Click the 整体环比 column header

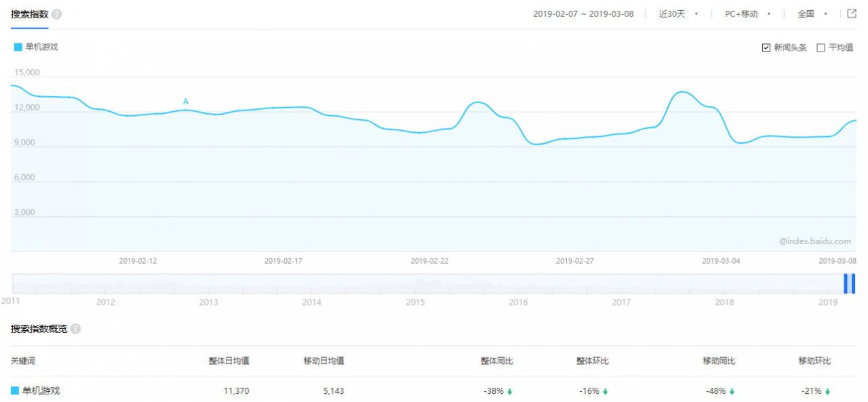coord(593,361)
